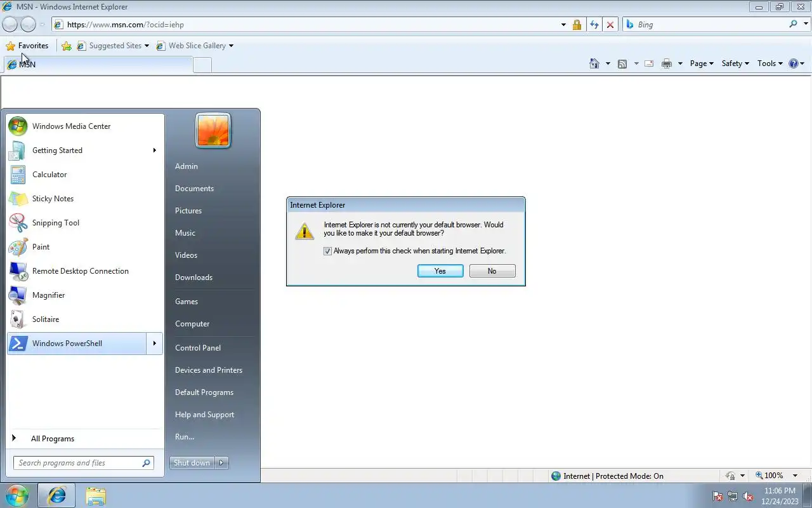The width and height of the screenshot is (812, 508).
Task: Go back with the Back button
Action: (10, 25)
